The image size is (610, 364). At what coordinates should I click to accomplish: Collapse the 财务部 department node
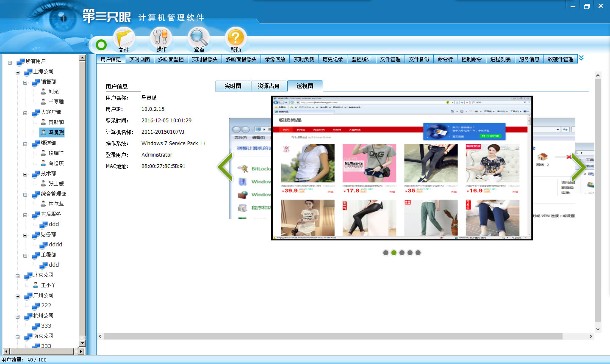25,235
